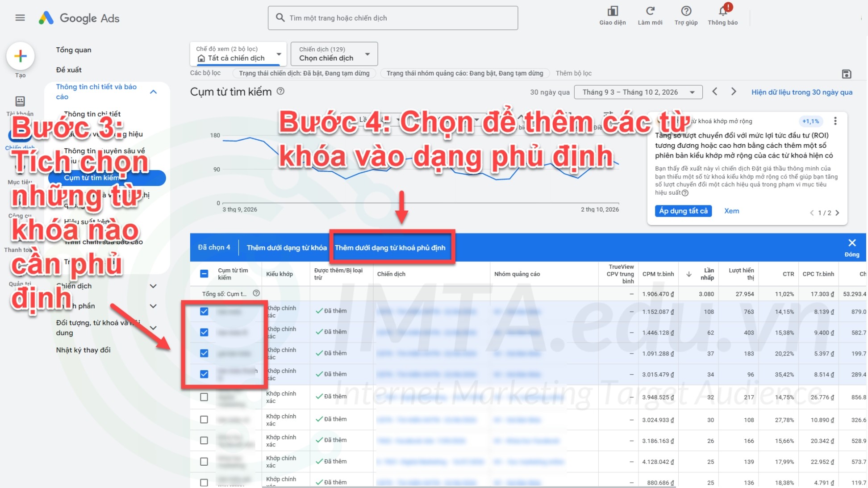
Task: Click Thêm dưới dạng từ khóa
Action: coord(287,247)
